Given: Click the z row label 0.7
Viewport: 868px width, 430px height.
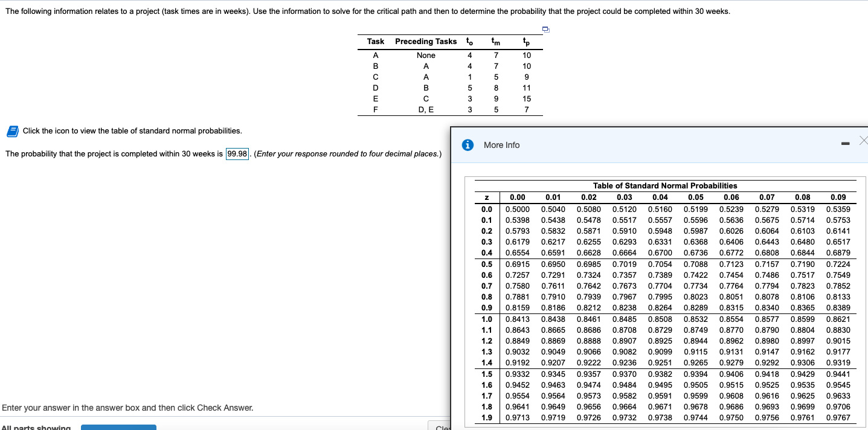Looking at the screenshot, I should [486, 286].
